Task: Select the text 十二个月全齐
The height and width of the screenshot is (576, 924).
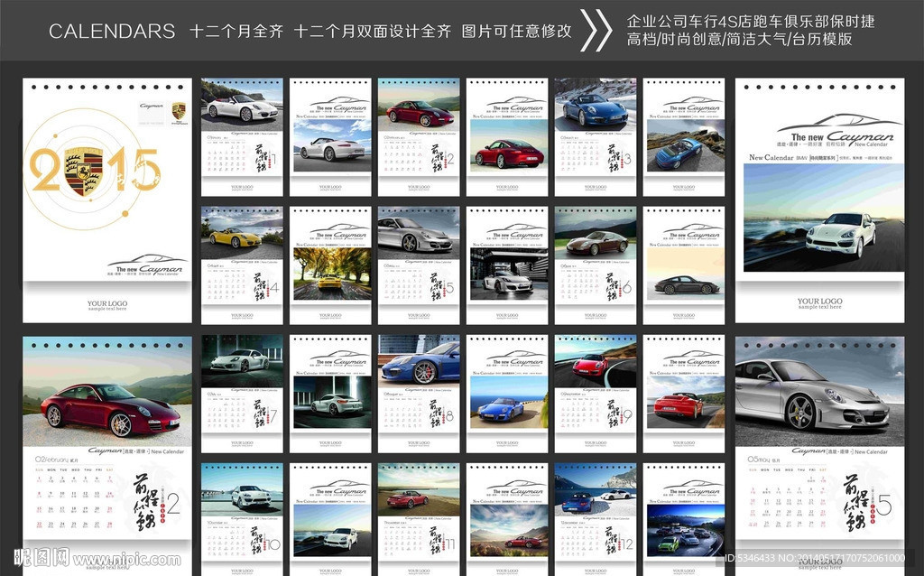Action: click(x=236, y=32)
